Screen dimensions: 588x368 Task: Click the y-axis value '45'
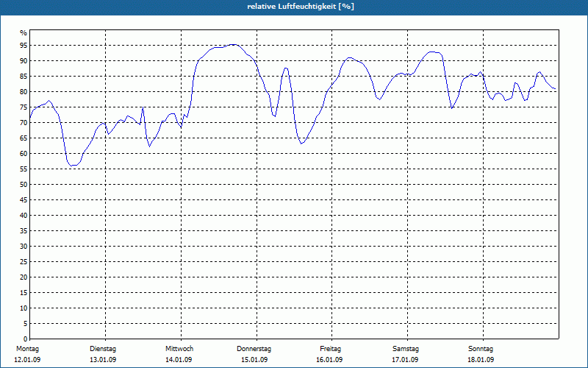(24, 199)
